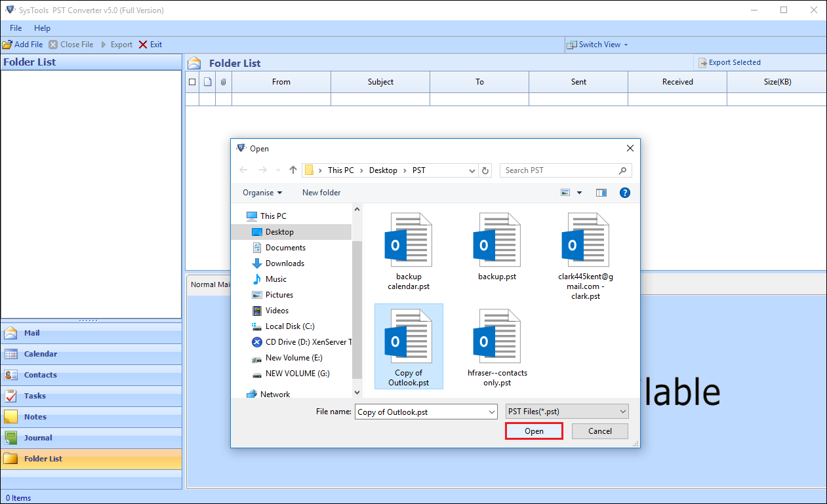The width and height of the screenshot is (827, 504).
Task: Click the Add File toolbar button
Action: tap(23, 45)
